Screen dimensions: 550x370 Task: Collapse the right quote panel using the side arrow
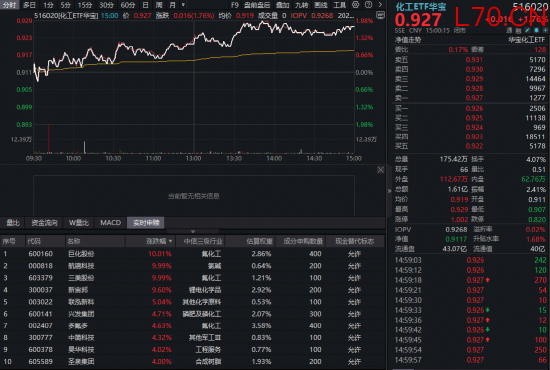click(x=389, y=191)
